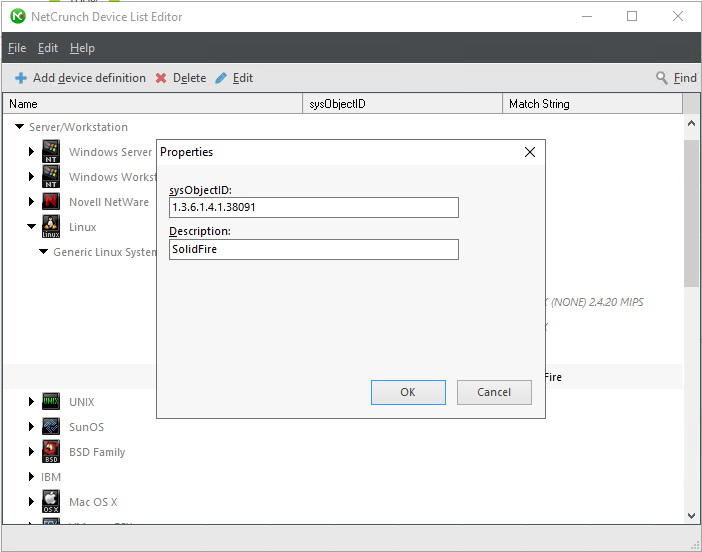Minimize the NetCrunch Device List Editor window

(x=586, y=16)
